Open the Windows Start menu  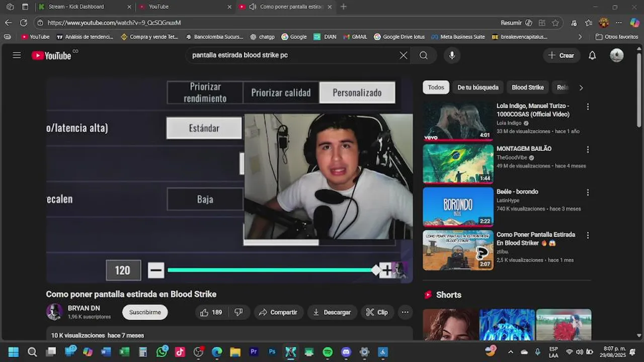point(14,352)
